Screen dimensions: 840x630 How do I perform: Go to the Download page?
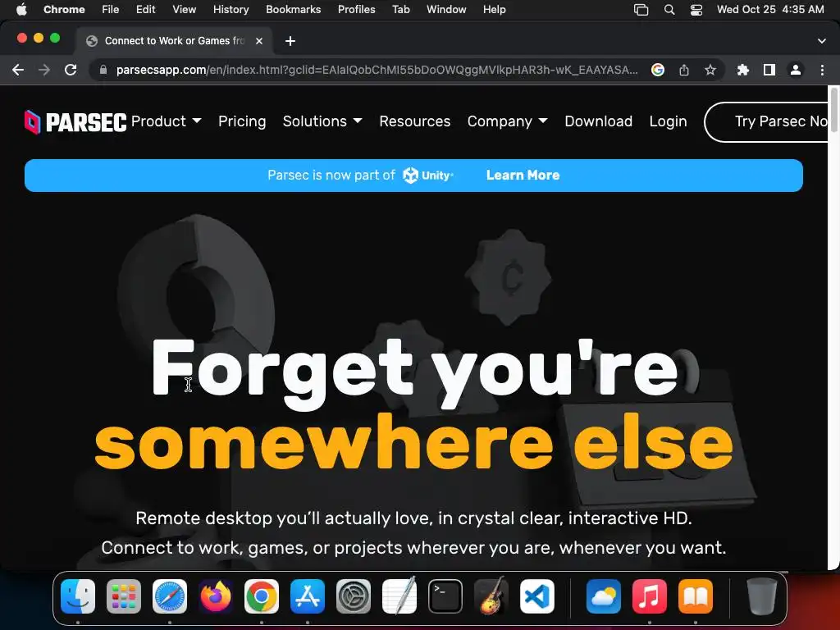598,121
